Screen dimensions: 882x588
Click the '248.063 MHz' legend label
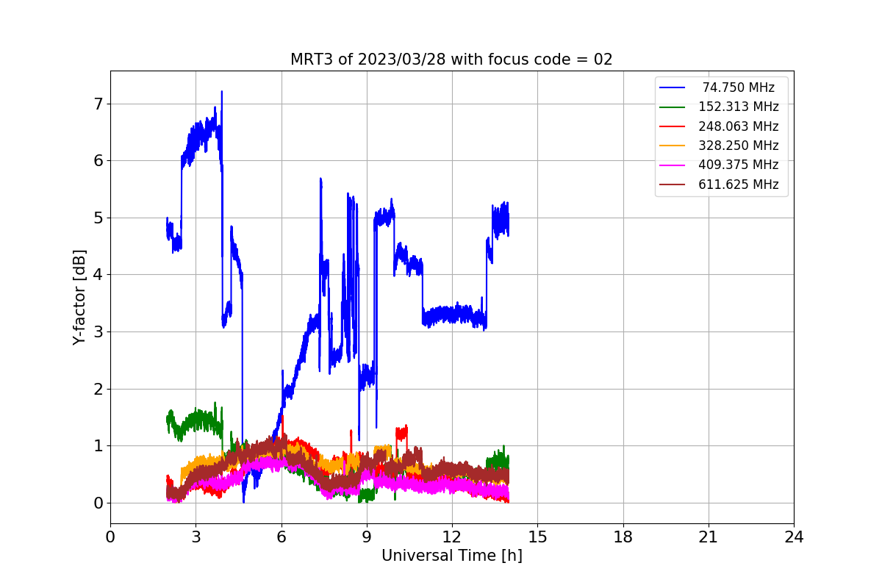[739, 126]
